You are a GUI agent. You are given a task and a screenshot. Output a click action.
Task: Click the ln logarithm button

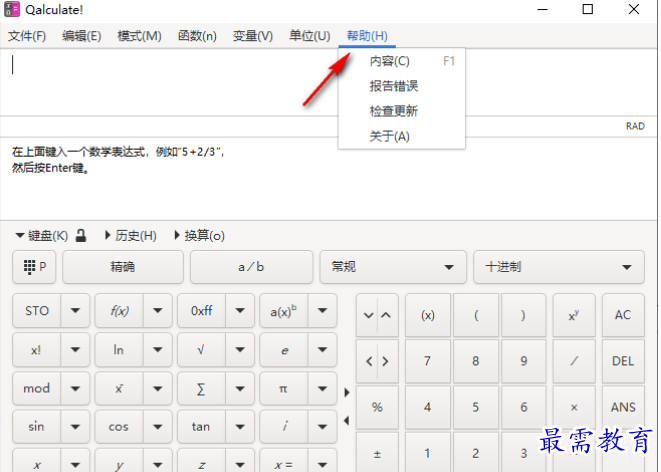pyautogui.click(x=119, y=350)
